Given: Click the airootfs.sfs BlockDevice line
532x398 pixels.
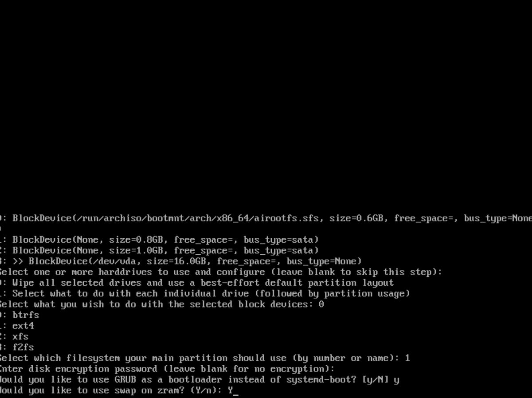Looking at the screenshot, I should 266,218.
